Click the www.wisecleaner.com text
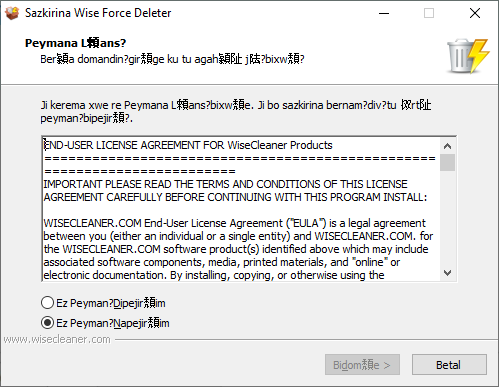The height and width of the screenshot is (387, 499). click(57, 339)
